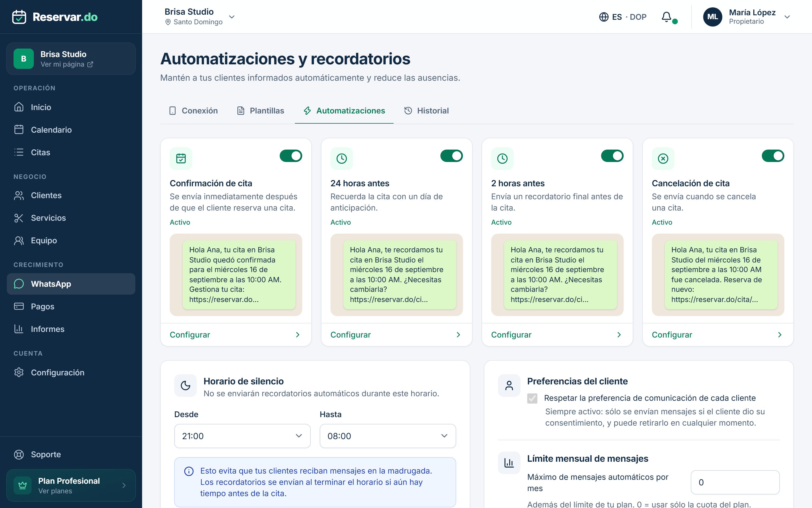Open the Desde 21:00 dropdown
Image resolution: width=812 pixels, height=508 pixels.
[x=242, y=436]
